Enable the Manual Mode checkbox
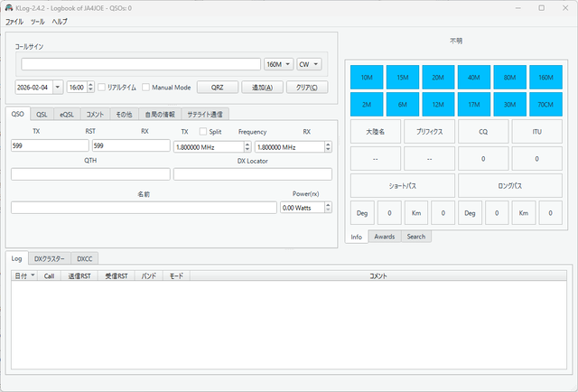The height and width of the screenshot is (392, 578). (146, 88)
